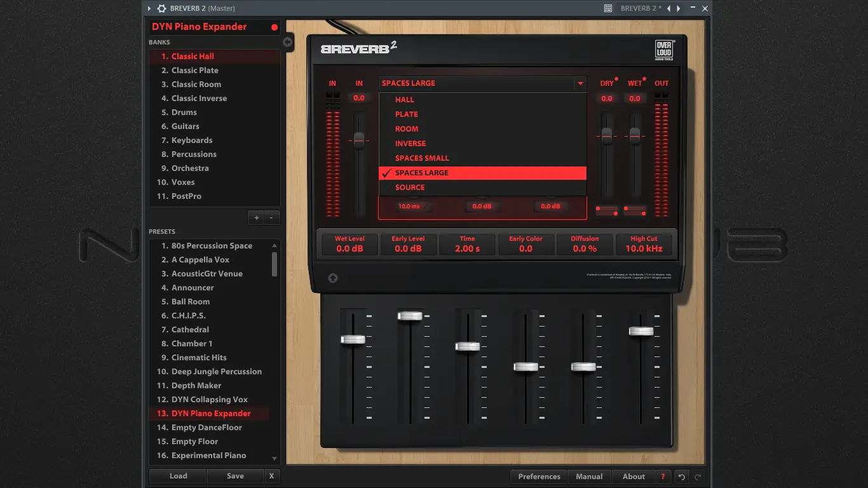Viewport: 868px width, 488px height.
Task: Click the Early Level parameter box
Action: [x=408, y=244]
